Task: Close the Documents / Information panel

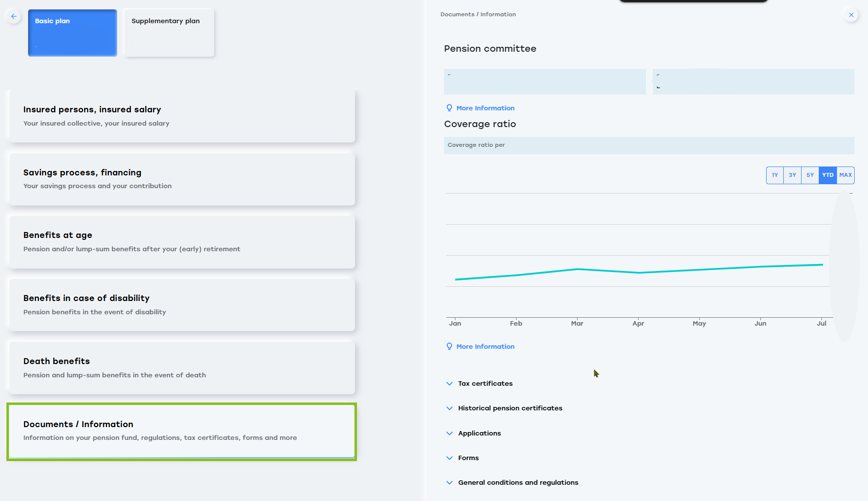Action: [851, 15]
